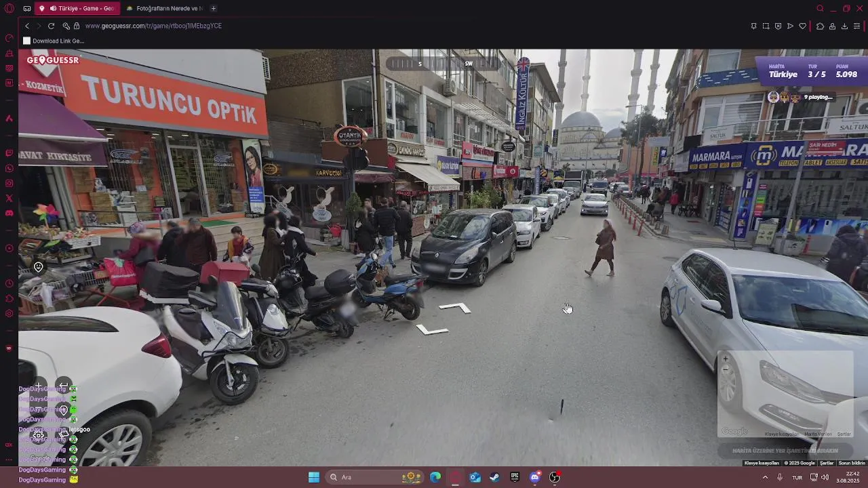Open the tab search magnifier in title bar
The height and width of the screenshot is (488, 868).
[x=820, y=8]
